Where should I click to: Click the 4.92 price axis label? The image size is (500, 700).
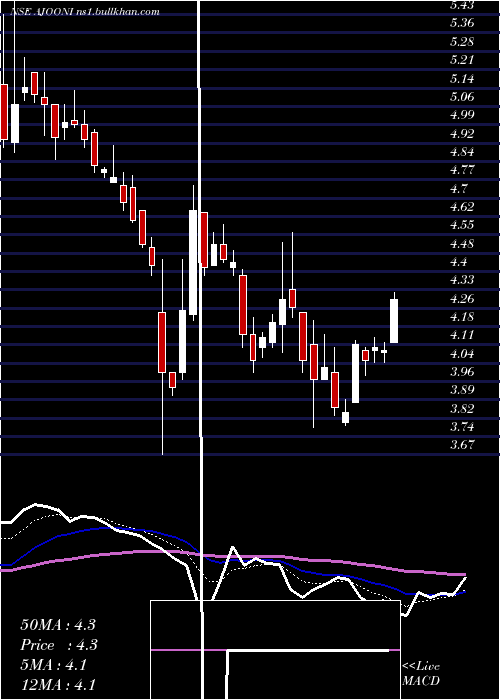coord(462,133)
